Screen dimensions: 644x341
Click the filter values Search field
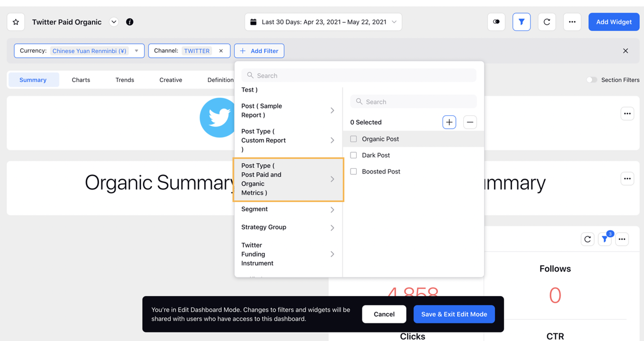(x=413, y=102)
